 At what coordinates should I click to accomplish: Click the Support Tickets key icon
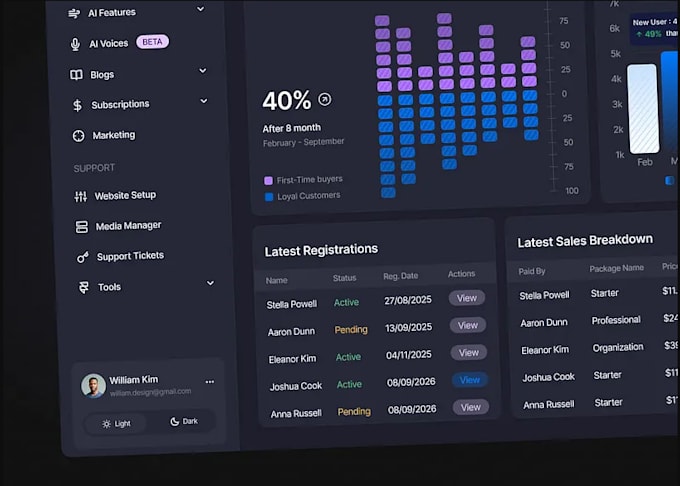pos(83,257)
